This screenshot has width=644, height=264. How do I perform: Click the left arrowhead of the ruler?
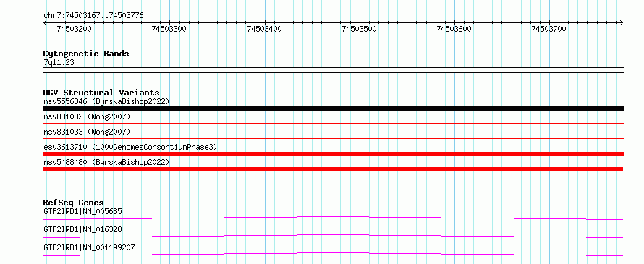[46, 22]
